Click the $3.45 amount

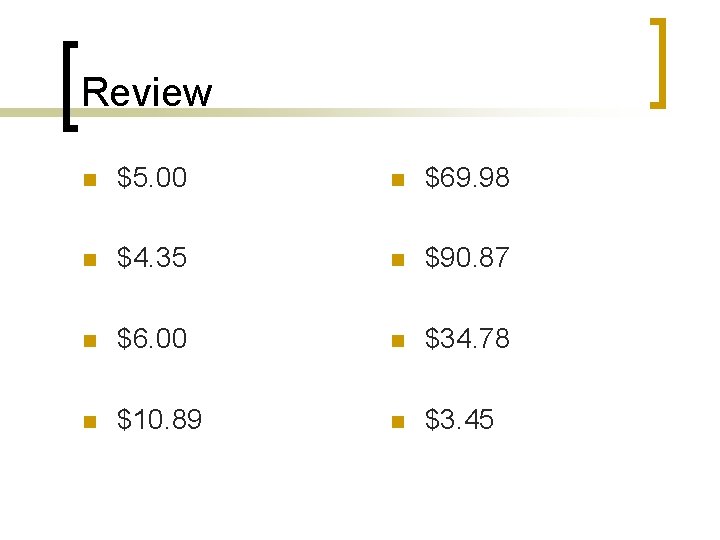pyautogui.click(x=459, y=419)
